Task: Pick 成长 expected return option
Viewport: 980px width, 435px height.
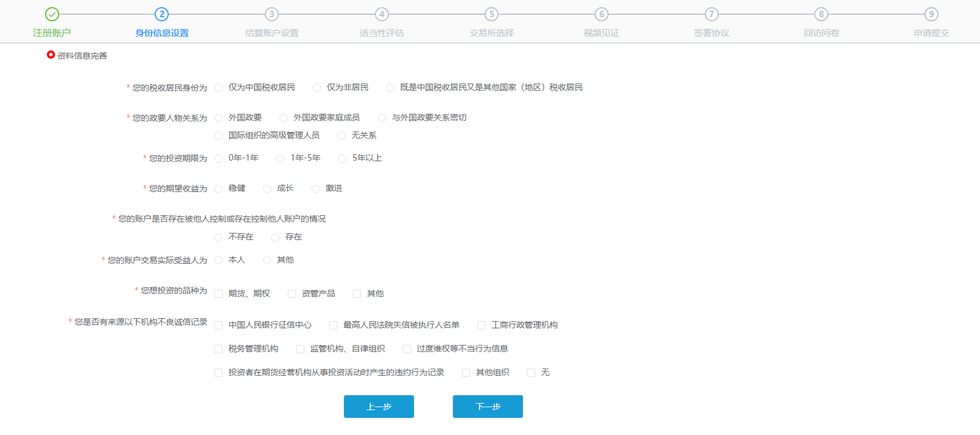Action: point(267,188)
